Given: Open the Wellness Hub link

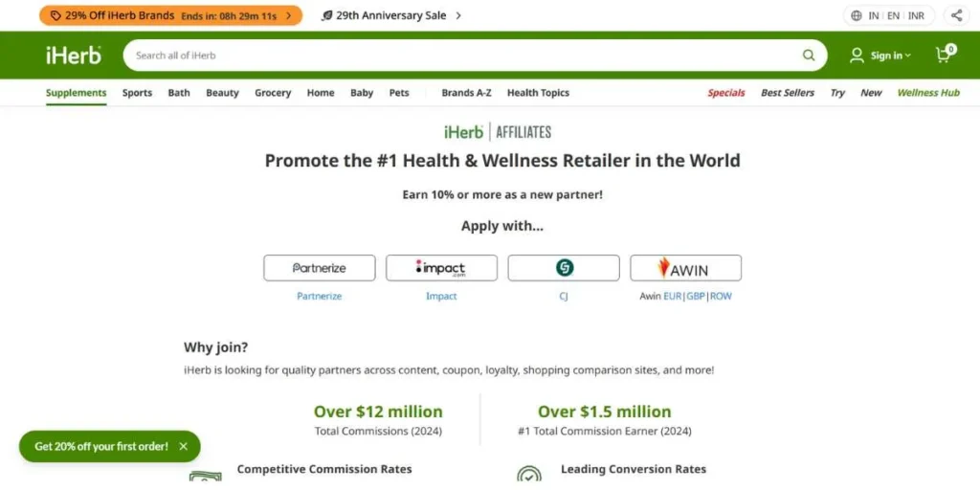Looking at the screenshot, I should [928, 93].
